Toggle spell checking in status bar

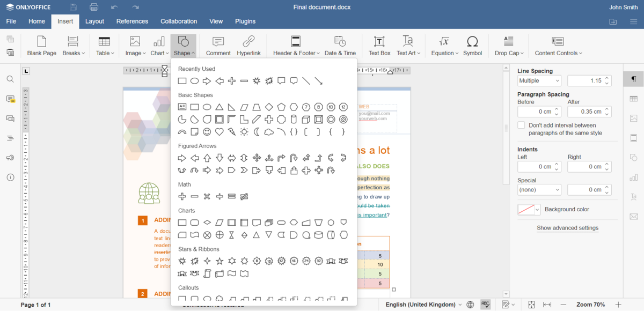[x=486, y=305]
